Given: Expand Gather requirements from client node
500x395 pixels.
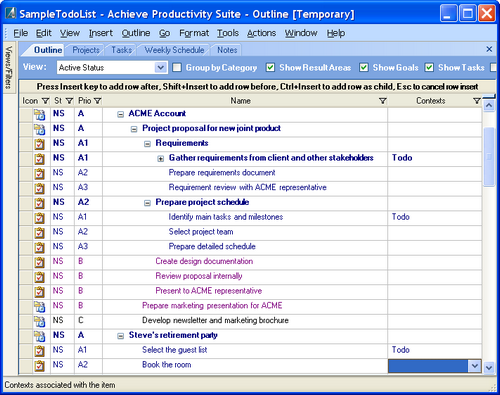Looking at the screenshot, I should [x=160, y=159].
